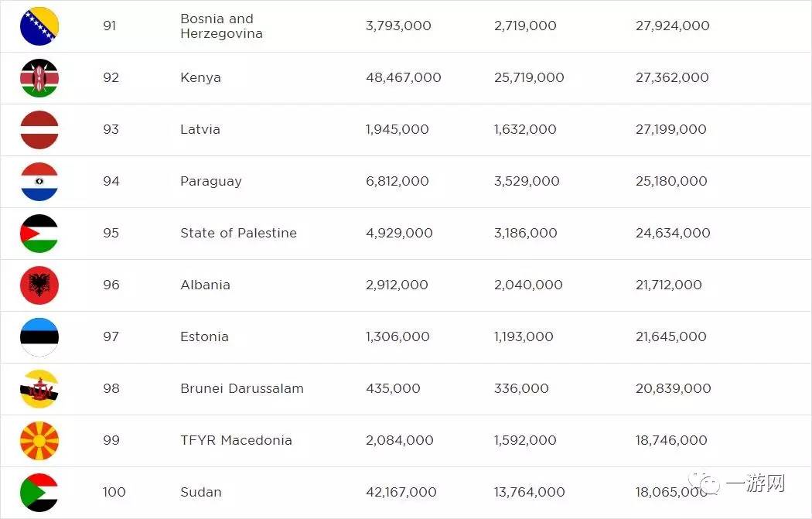Click the State of Palestine flag icon
Image resolution: width=812 pixels, height=519 pixels.
pos(39,234)
